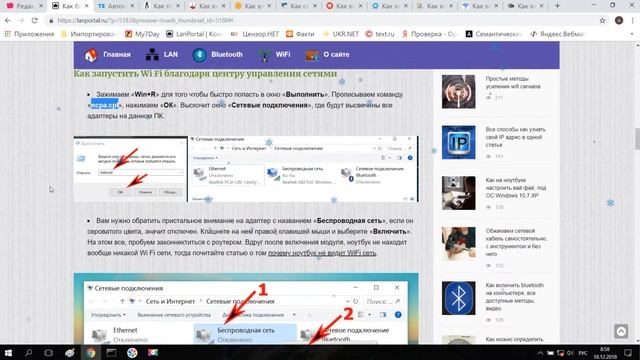Viewport: 640px width, 360px height.
Task: Show hidden system tray icons
Action: point(540,353)
